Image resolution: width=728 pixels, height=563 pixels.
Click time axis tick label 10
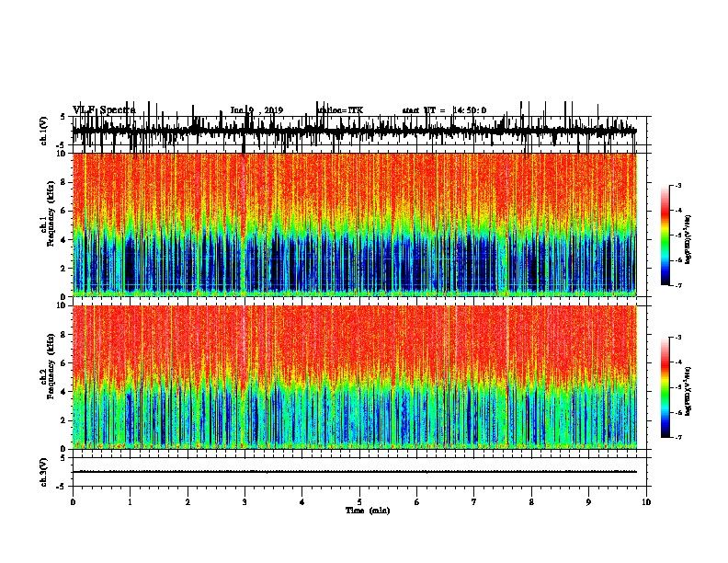(646, 502)
